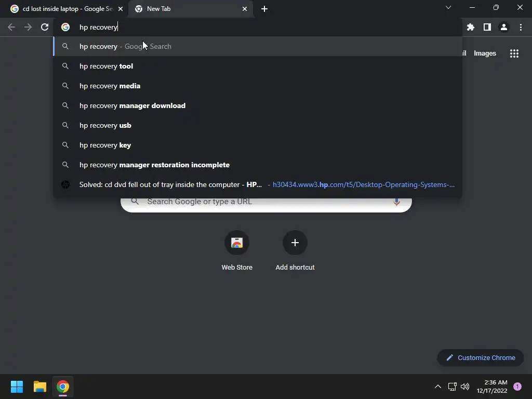Viewport: 532px width, 399px height.
Task: Go back using the back arrow
Action: tap(11, 27)
